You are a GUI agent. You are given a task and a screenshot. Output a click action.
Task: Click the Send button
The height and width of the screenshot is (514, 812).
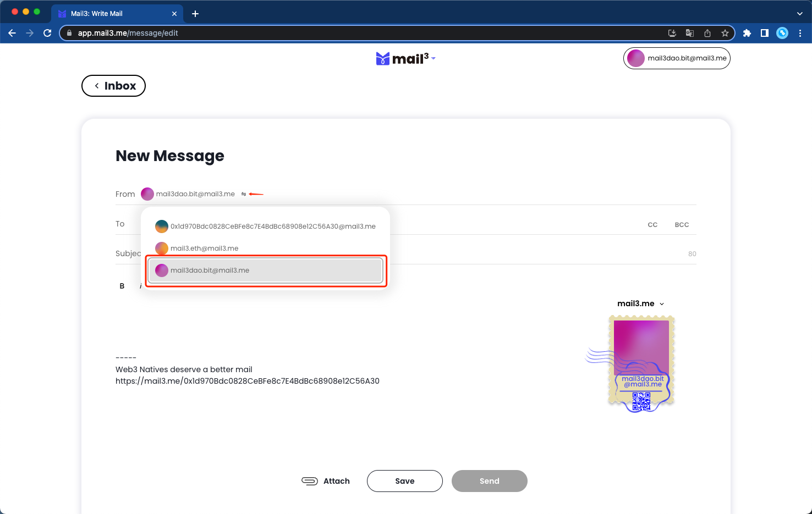click(x=490, y=481)
